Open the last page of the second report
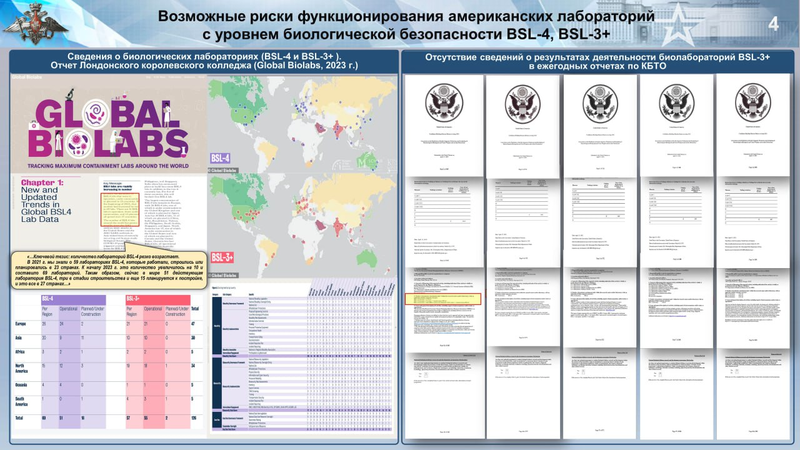This screenshot has height=450, width=800. [x=523, y=392]
